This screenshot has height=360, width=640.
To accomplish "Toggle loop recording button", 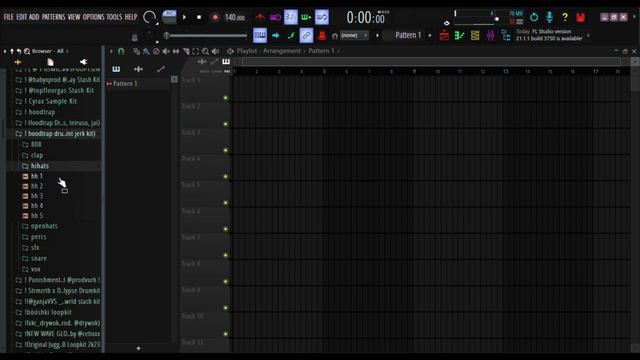I will 322,17.
